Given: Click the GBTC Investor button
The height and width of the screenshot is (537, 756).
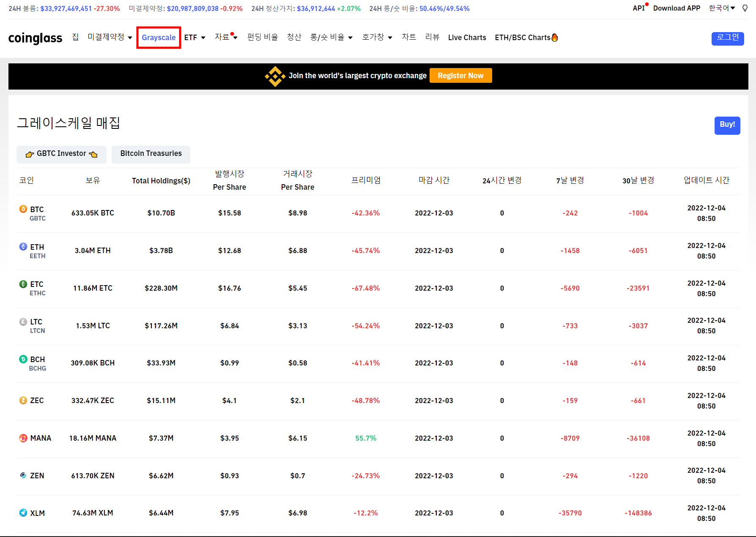Looking at the screenshot, I should click(x=61, y=154).
